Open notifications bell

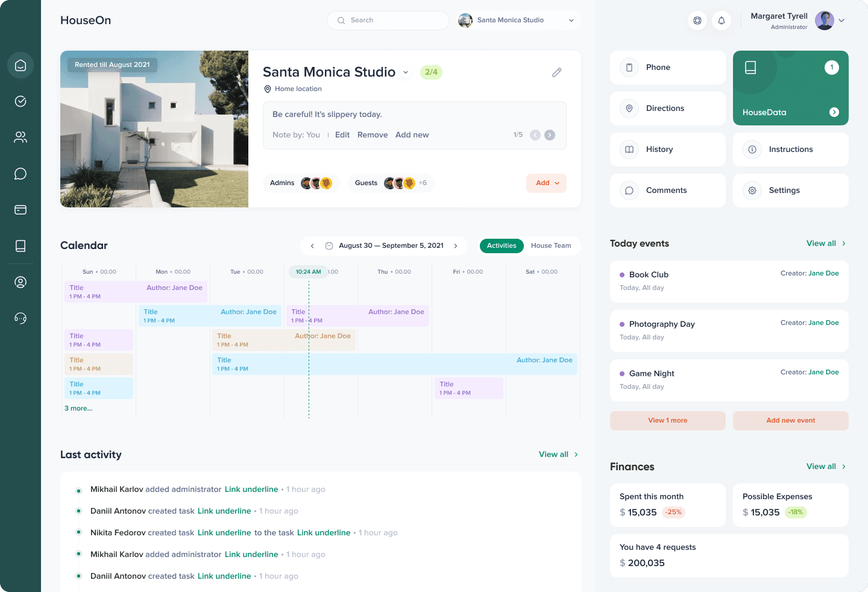(722, 20)
